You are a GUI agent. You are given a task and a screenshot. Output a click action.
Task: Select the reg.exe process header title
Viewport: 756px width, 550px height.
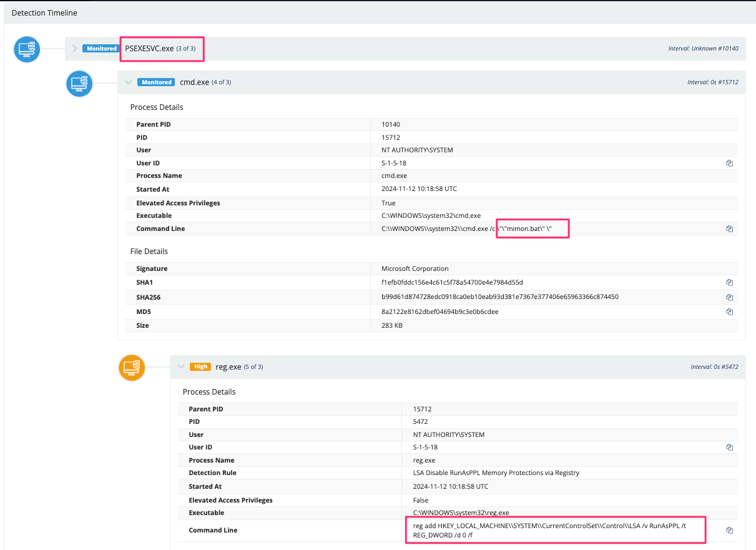point(228,367)
